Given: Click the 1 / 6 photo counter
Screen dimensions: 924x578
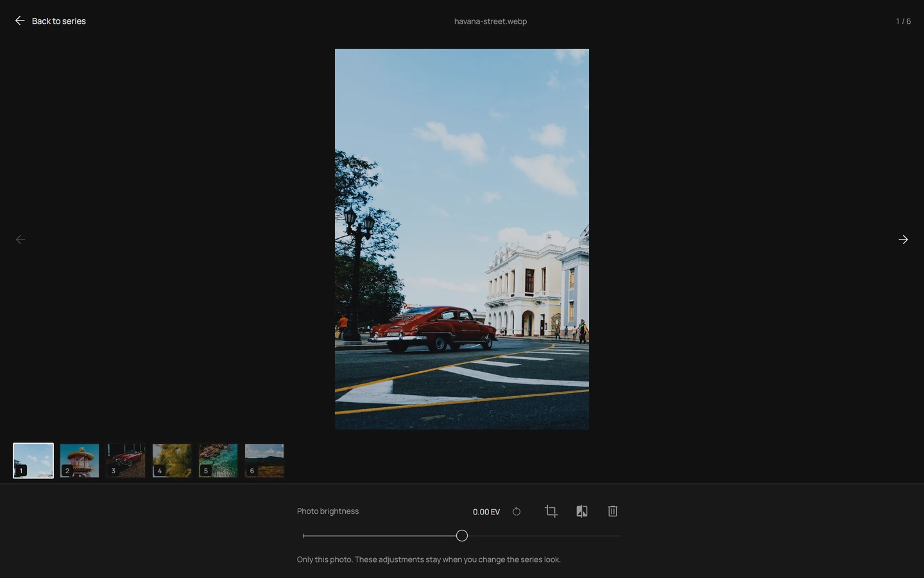Looking at the screenshot, I should [903, 21].
